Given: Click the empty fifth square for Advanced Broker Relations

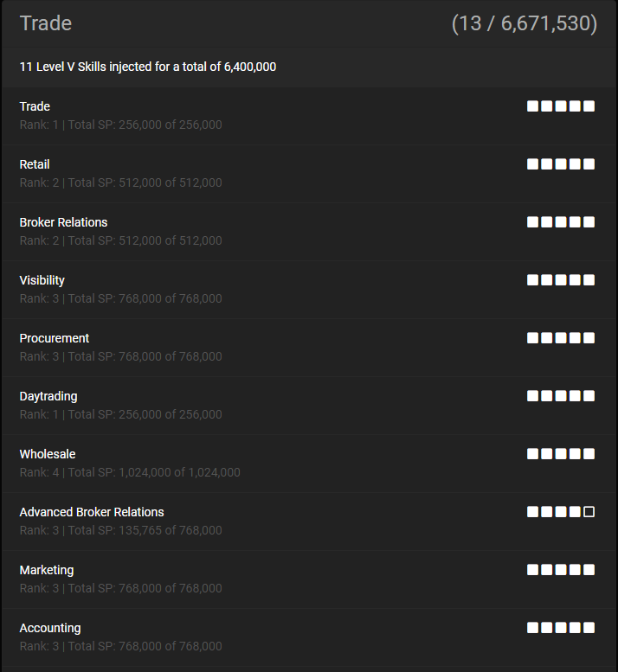Looking at the screenshot, I should click(589, 512).
